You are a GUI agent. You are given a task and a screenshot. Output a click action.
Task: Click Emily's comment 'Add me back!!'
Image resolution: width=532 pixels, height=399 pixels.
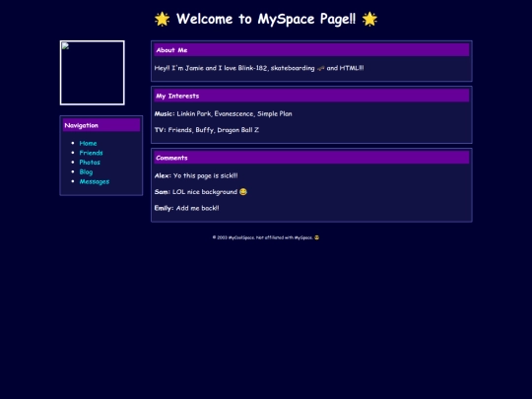(x=186, y=208)
